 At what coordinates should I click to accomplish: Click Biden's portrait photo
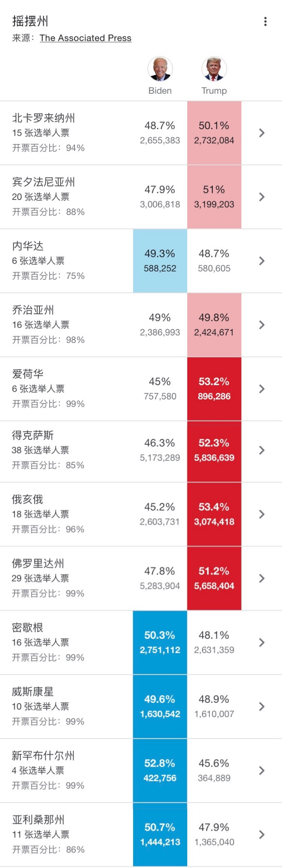[x=160, y=69]
